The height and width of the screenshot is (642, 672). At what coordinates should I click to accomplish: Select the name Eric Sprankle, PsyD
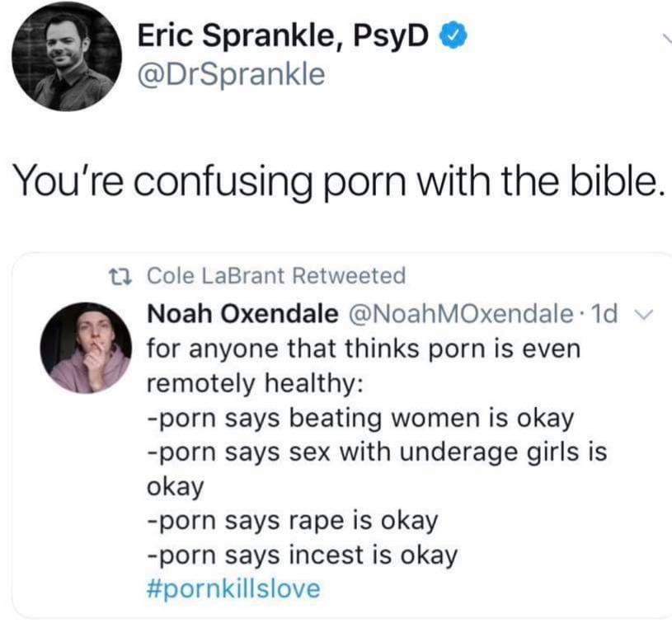284,35
